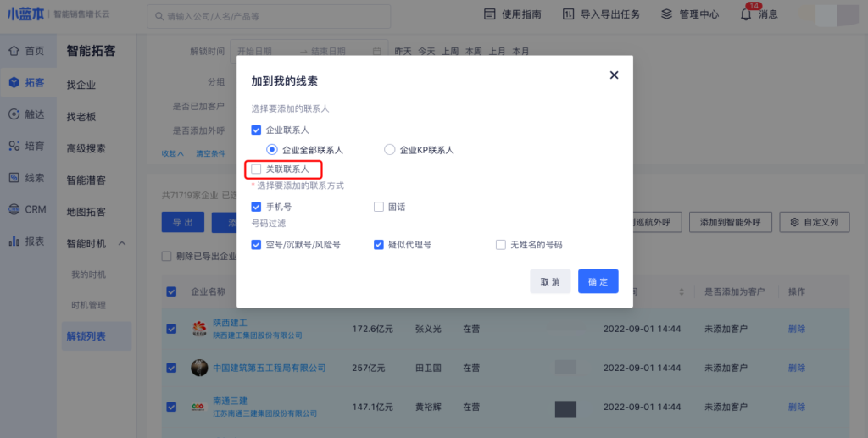Open the 自定义列 column settings
Viewport: 868px width, 438px height.
(x=814, y=222)
